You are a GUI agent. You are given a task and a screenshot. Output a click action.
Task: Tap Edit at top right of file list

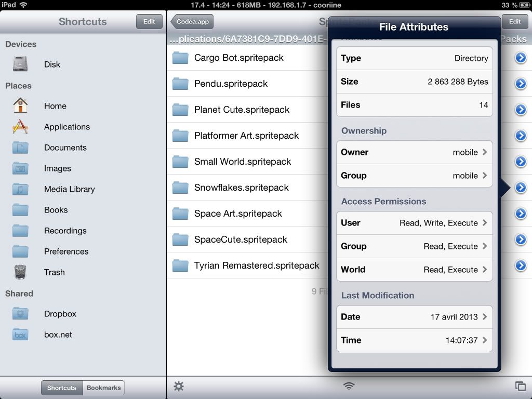tap(515, 21)
